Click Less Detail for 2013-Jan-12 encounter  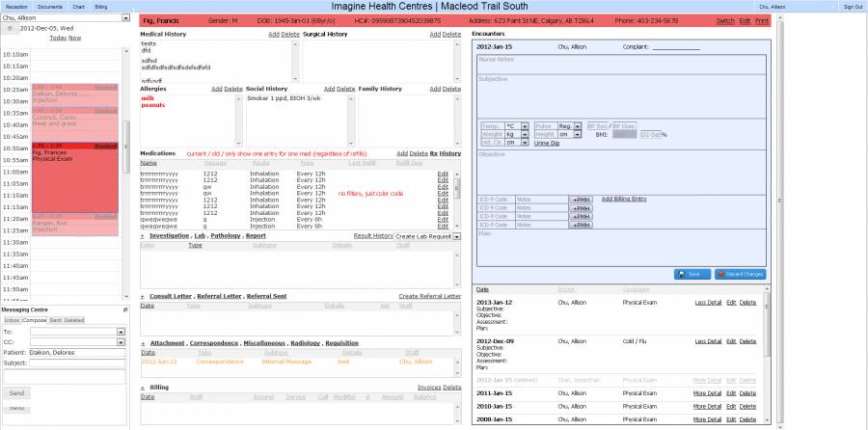pyautogui.click(x=708, y=303)
